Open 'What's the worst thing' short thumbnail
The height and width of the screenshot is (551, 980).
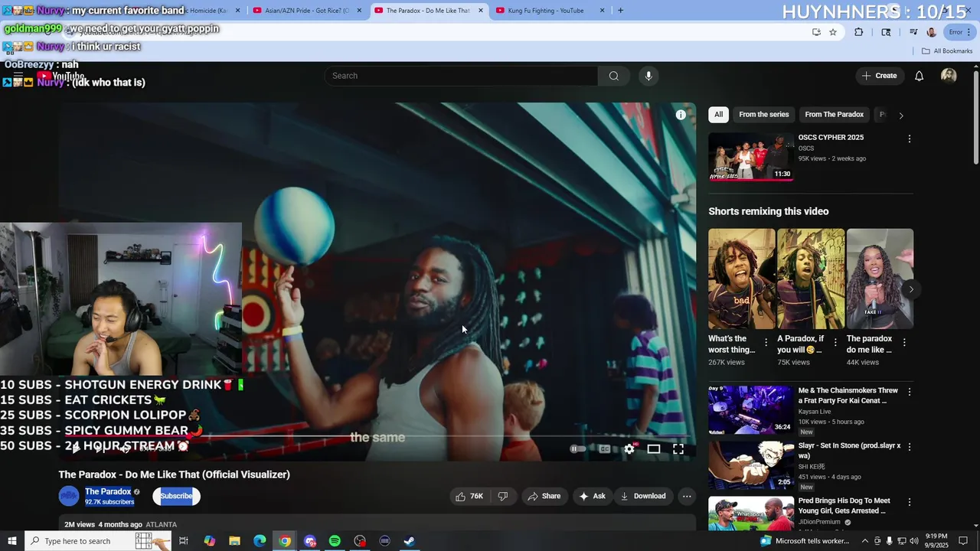(742, 279)
